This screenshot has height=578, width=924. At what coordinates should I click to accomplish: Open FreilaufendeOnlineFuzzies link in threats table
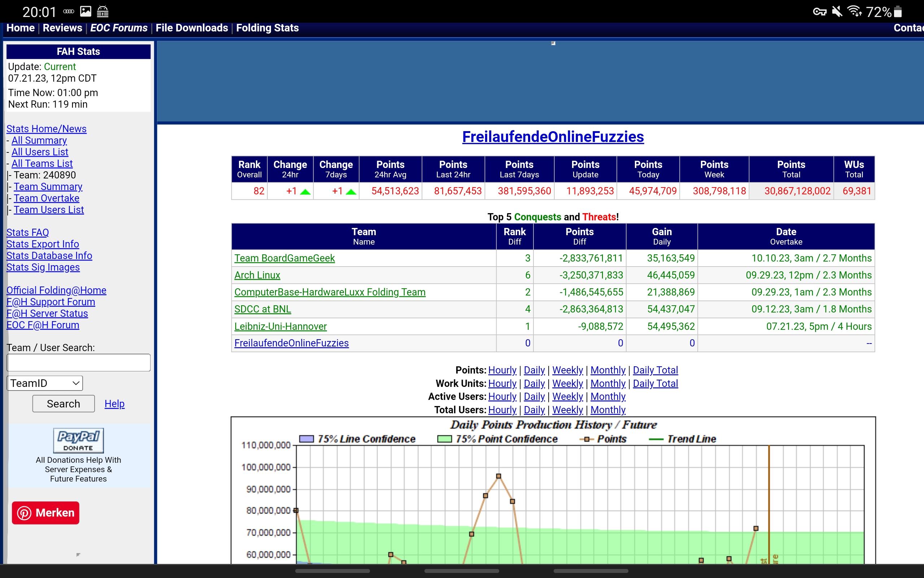pyautogui.click(x=291, y=343)
